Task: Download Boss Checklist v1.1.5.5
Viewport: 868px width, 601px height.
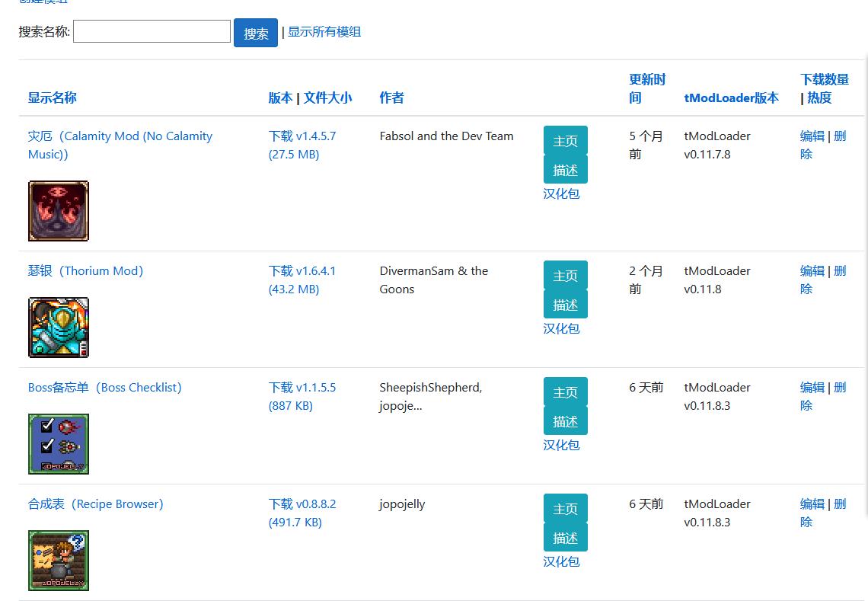Action: pos(302,388)
